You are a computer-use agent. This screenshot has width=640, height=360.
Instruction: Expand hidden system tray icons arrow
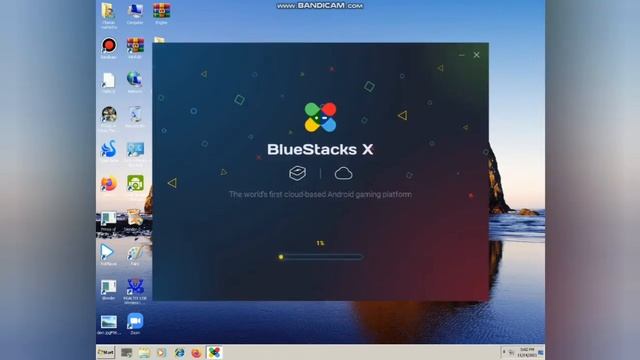tap(504, 352)
